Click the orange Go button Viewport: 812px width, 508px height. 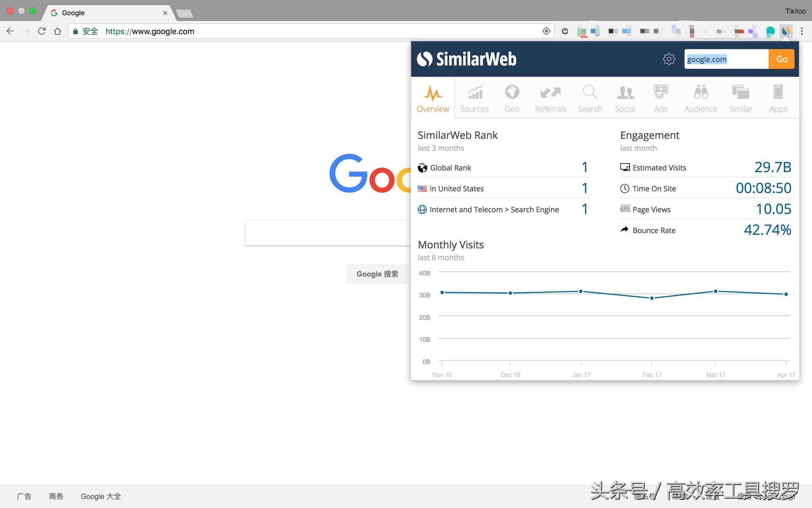coord(781,59)
